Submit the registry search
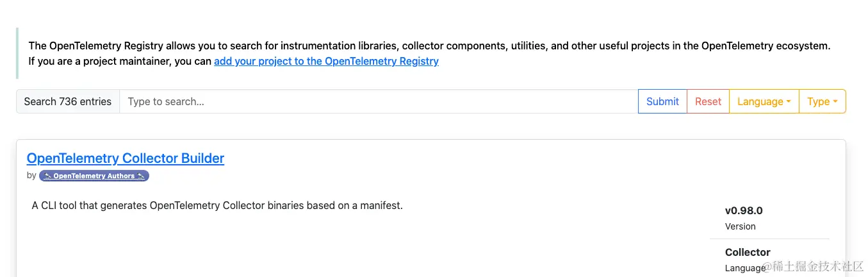868x277 pixels. [x=662, y=101]
